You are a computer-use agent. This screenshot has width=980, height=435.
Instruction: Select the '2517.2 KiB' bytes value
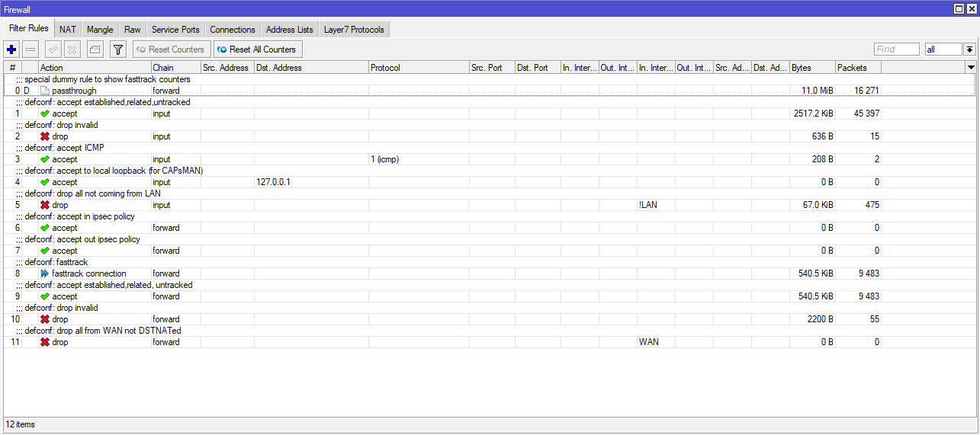[x=813, y=114]
